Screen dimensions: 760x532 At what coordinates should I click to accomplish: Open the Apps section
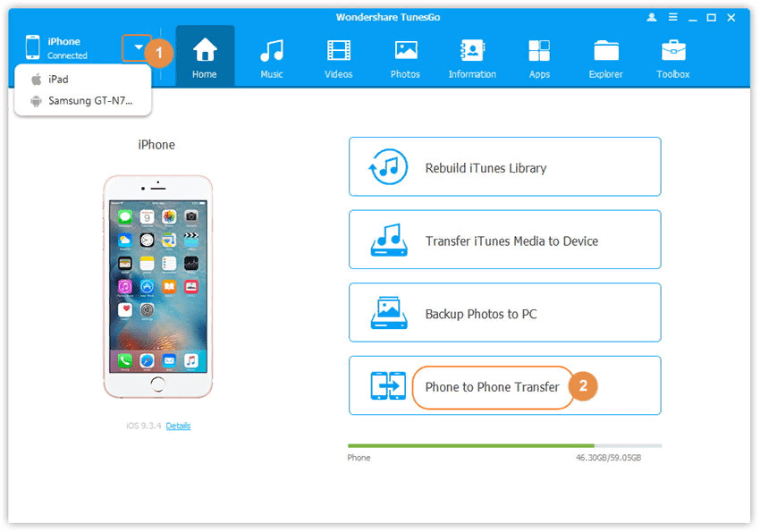click(x=539, y=57)
